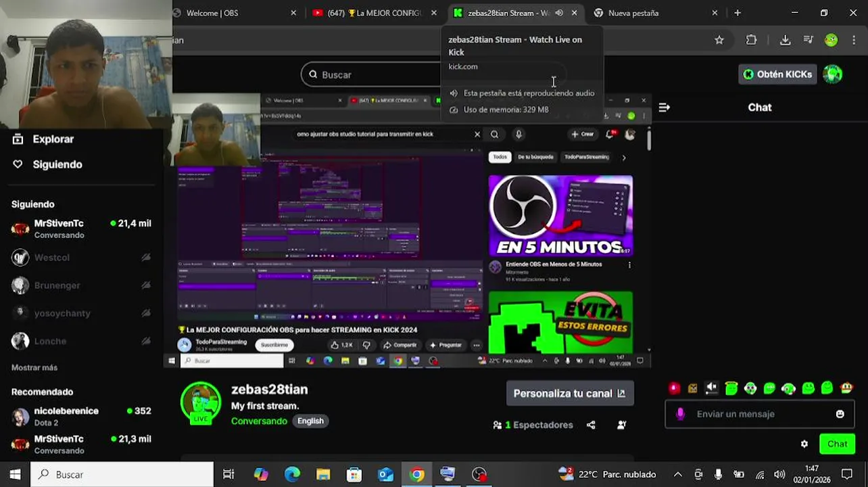Click the green Chat send button
Image resolution: width=868 pixels, height=487 pixels.
tap(837, 444)
